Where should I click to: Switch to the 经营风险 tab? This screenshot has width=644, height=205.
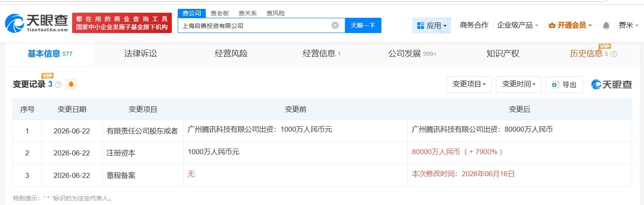tap(231, 54)
